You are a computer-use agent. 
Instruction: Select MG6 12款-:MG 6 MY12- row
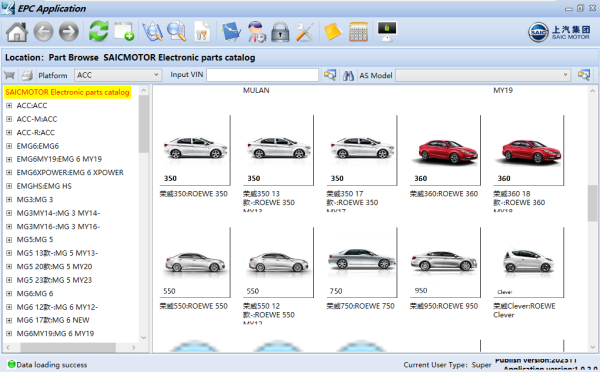coord(57,307)
